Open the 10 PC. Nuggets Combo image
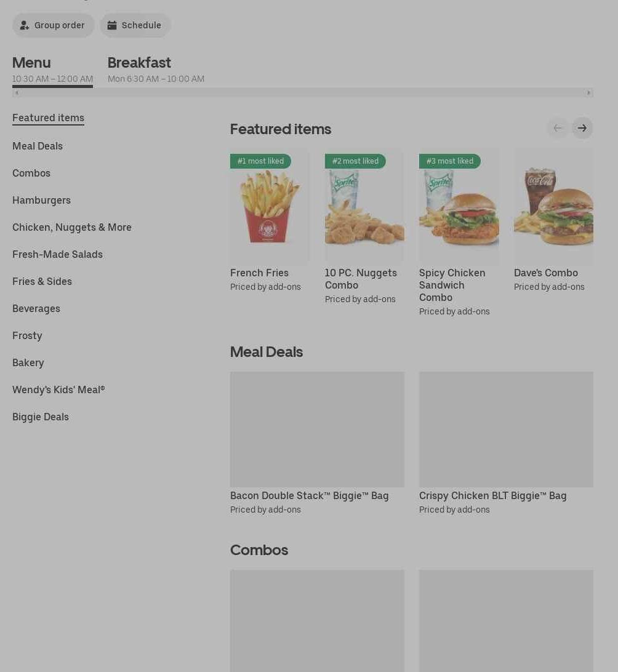Screen dimensions: 618x672 (x=364, y=206)
